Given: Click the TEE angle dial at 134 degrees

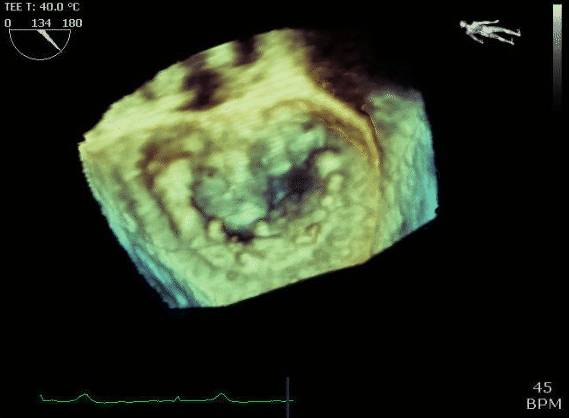Looking at the screenshot, I should point(40,44).
